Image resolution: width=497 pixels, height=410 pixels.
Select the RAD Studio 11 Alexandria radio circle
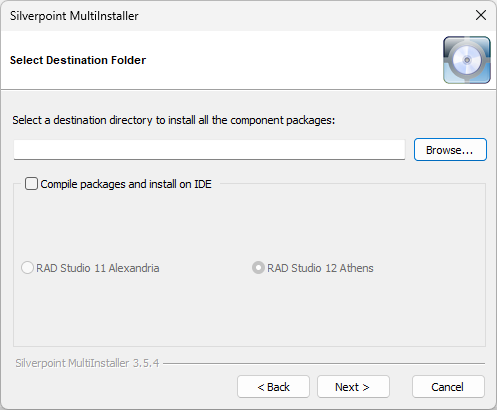point(27,268)
